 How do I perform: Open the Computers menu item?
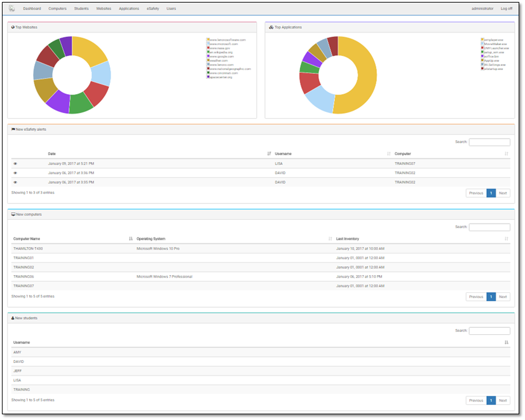[57, 9]
